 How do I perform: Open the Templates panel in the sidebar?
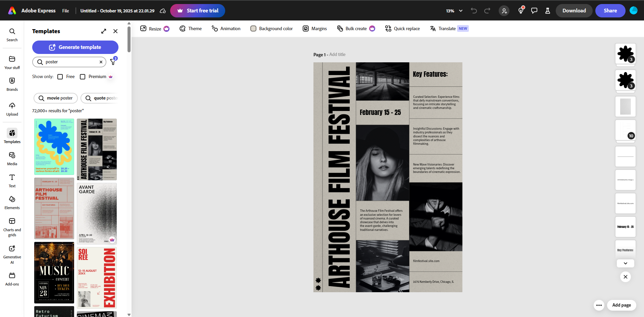click(x=12, y=135)
